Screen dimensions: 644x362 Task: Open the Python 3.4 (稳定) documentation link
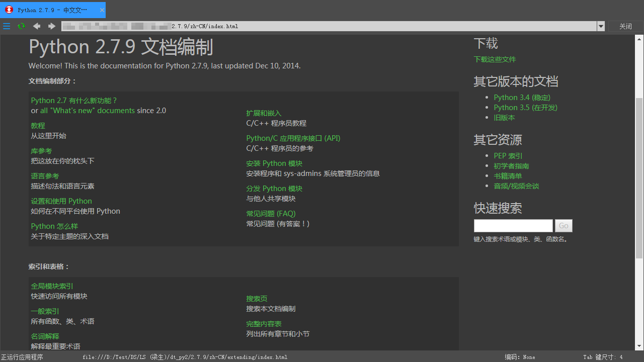(522, 97)
